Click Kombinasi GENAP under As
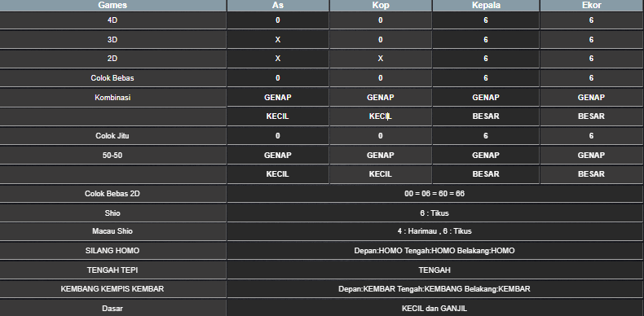644x316 pixels. point(278,97)
